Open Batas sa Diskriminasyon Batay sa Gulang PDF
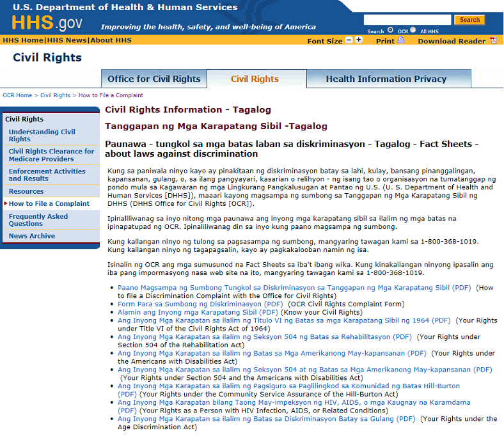This screenshot has width=504, height=440. click(x=267, y=419)
